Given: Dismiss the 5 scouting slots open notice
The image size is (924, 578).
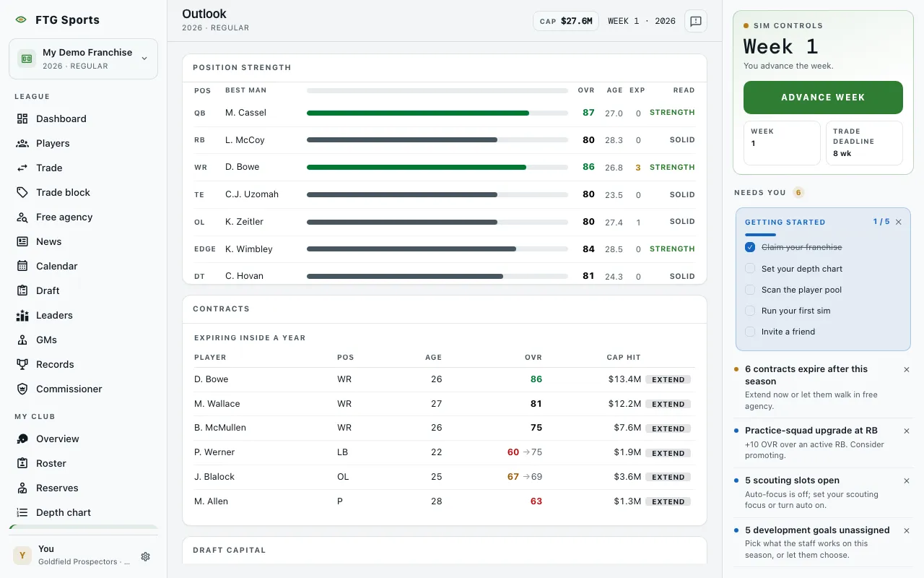Looking at the screenshot, I should coord(907,480).
